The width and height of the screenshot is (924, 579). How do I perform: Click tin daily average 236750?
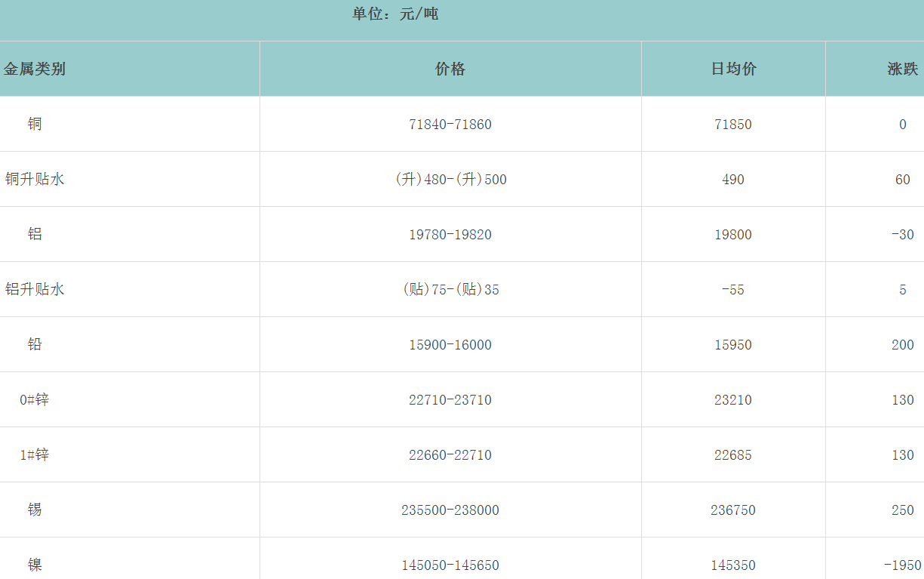[x=733, y=510]
